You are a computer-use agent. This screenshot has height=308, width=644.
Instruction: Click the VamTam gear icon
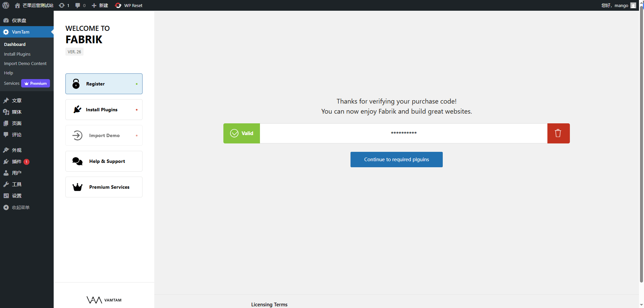pyautogui.click(x=6, y=32)
